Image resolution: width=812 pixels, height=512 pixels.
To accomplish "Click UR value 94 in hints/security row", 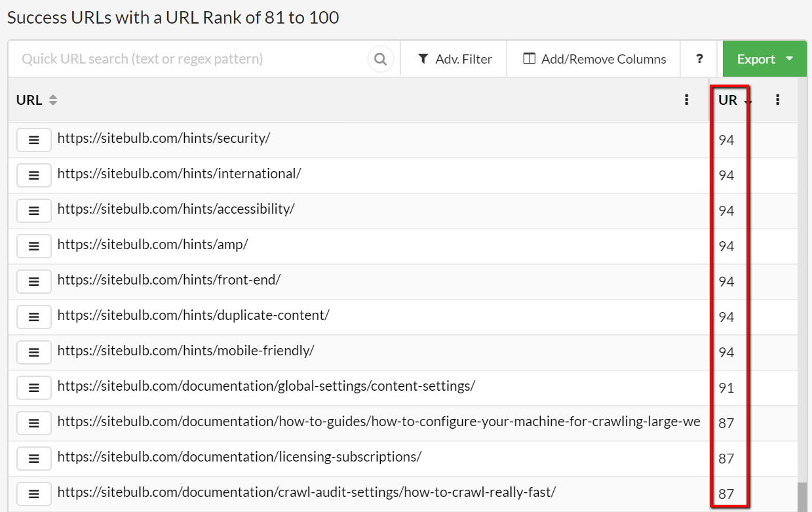I will (726, 140).
